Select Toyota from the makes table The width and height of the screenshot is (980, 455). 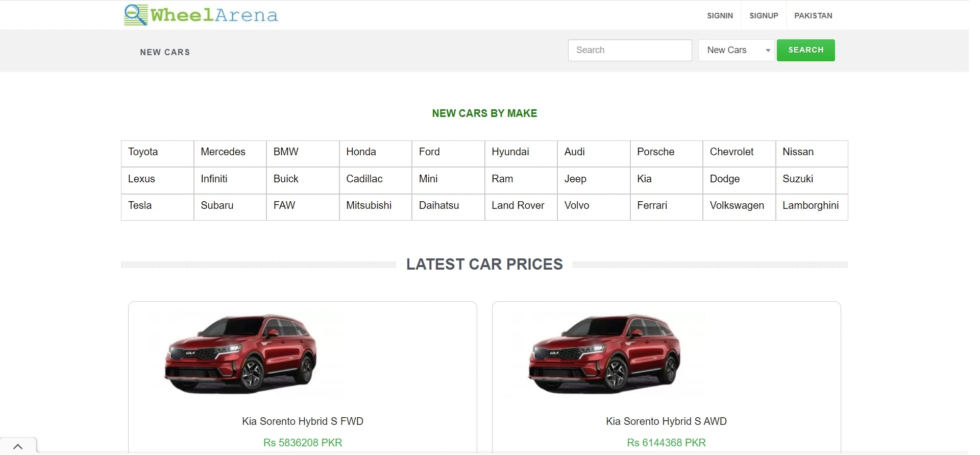(x=143, y=152)
